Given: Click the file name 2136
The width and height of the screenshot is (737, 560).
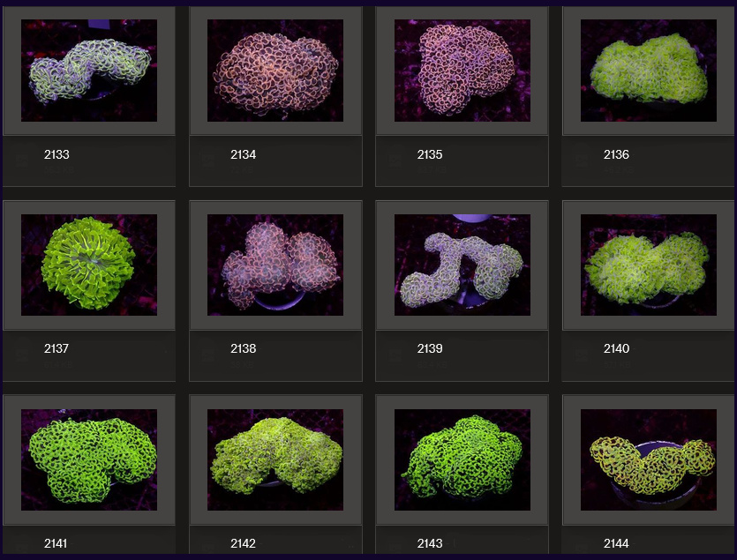Looking at the screenshot, I should click(x=616, y=154).
